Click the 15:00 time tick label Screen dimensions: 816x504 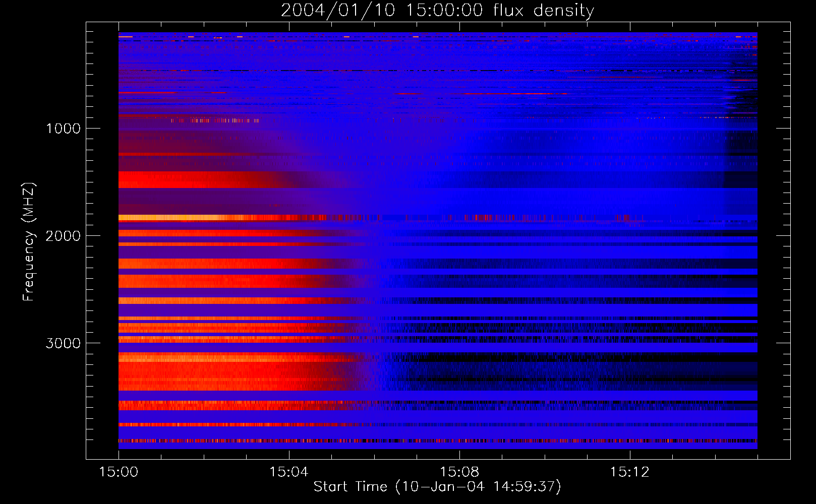point(119,472)
